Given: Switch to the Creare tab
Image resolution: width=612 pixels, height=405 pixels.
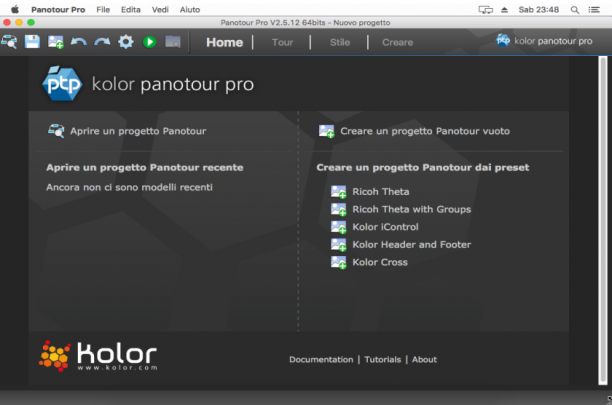Looking at the screenshot, I should (397, 42).
